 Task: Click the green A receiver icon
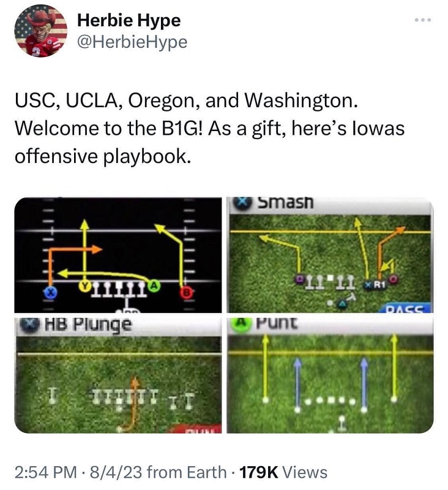(153, 285)
